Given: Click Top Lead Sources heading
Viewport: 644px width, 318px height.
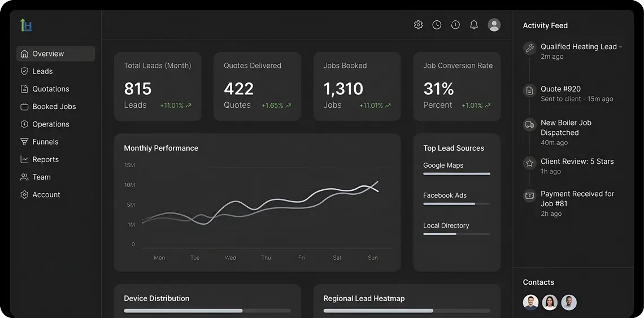Looking at the screenshot, I should click(x=454, y=149).
